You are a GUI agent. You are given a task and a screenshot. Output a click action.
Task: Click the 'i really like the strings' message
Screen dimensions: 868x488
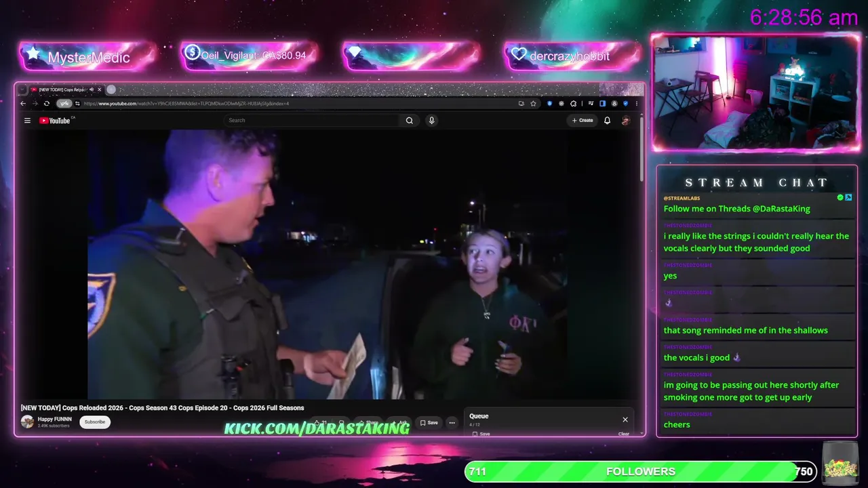(x=756, y=242)
